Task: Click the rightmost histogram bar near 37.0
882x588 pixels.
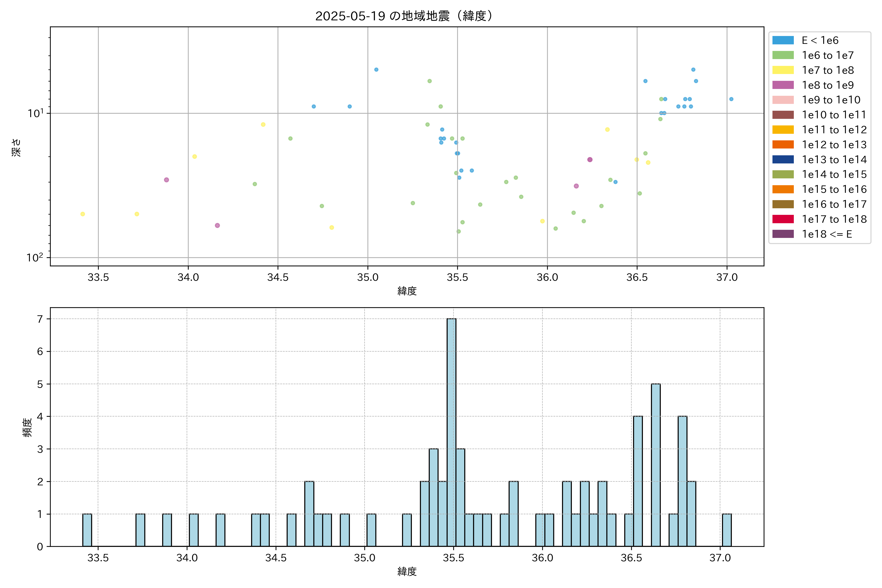Action: coord(727,530)
